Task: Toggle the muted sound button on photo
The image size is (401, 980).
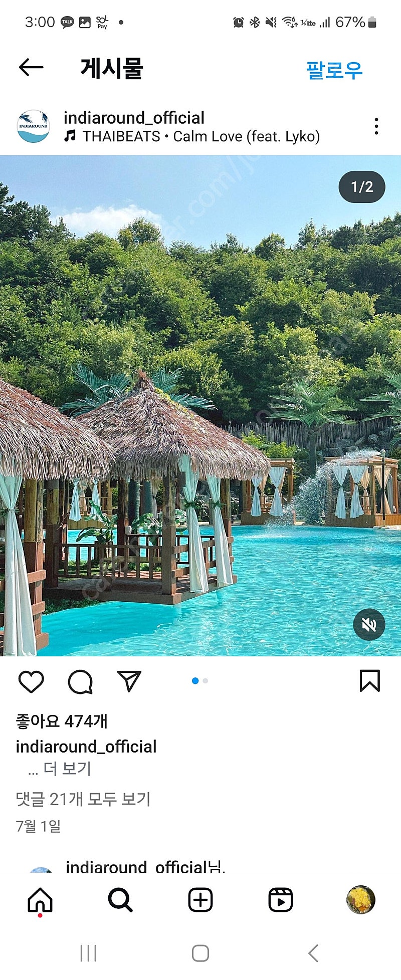Action: (x=369, y=624)
